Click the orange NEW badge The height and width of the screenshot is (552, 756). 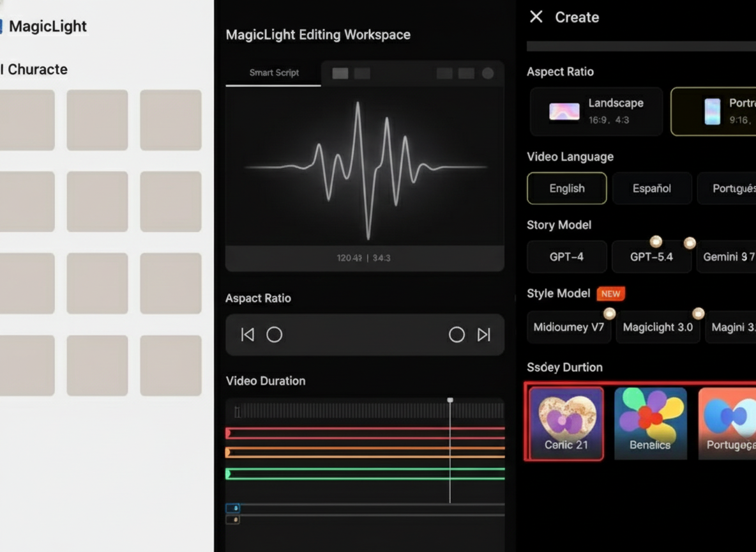[611, 294]
